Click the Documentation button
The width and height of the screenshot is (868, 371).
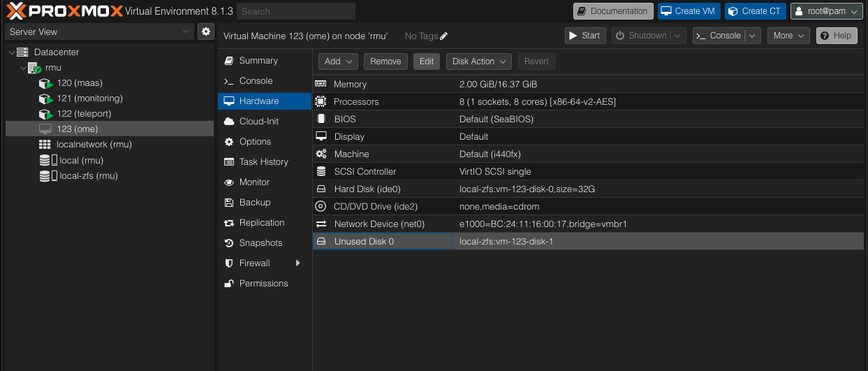[614, 11]
